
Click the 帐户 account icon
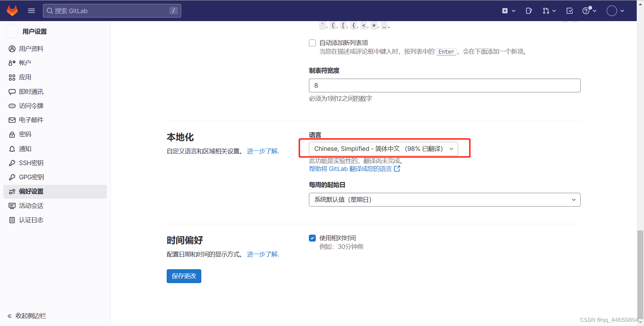click(12, 63)
